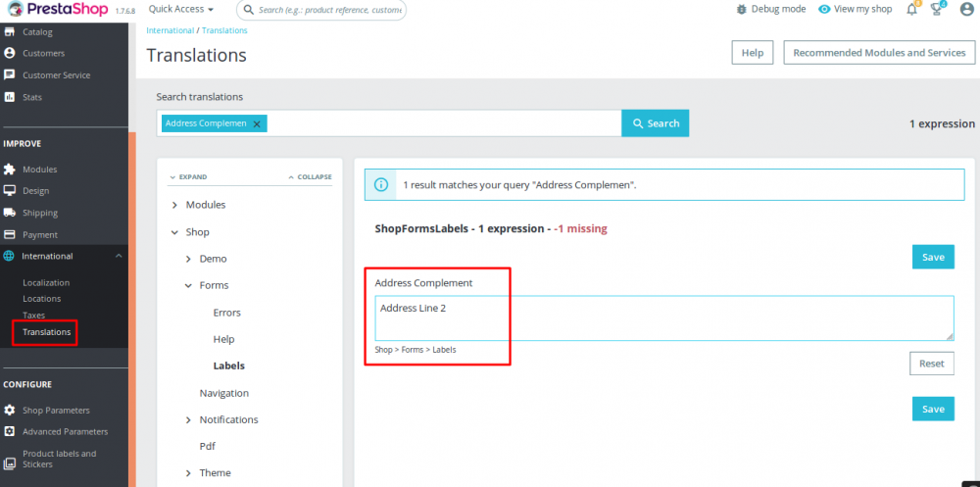Click the 'Shop > Forms > Labels' path text
The width and height of the screenshot is (980, 487).
[x=416, y=350]
